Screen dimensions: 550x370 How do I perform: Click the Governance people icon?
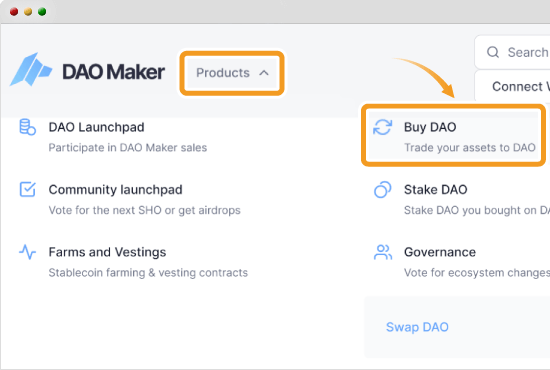tap(383, 252)
